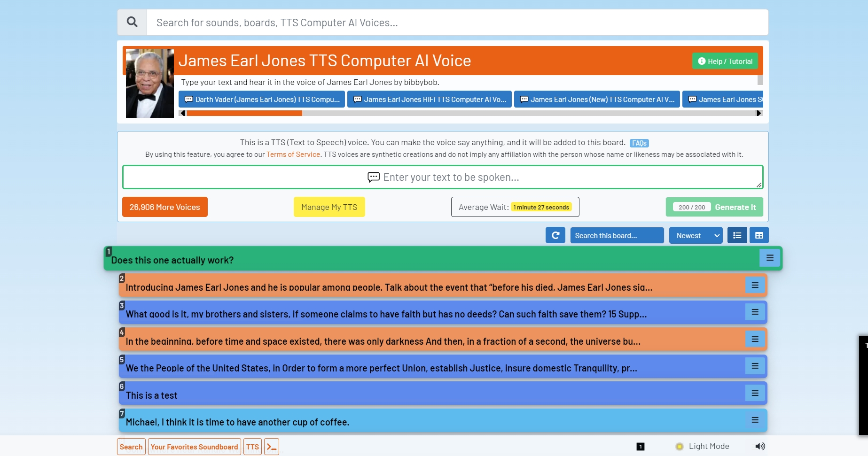Click the volume speaker icon in footer
This screenshot has width=868, height=456.
point(760,446)
